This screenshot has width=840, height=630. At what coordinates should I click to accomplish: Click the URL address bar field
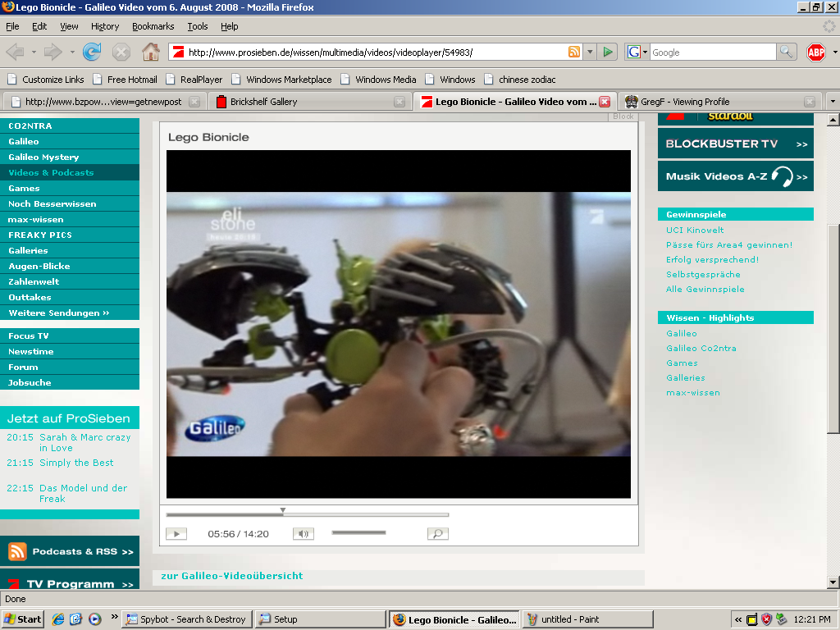(376, 52)
